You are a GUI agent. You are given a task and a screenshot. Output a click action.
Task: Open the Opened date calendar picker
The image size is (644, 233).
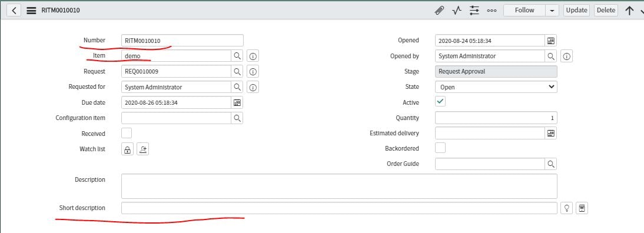coord(551,41)
